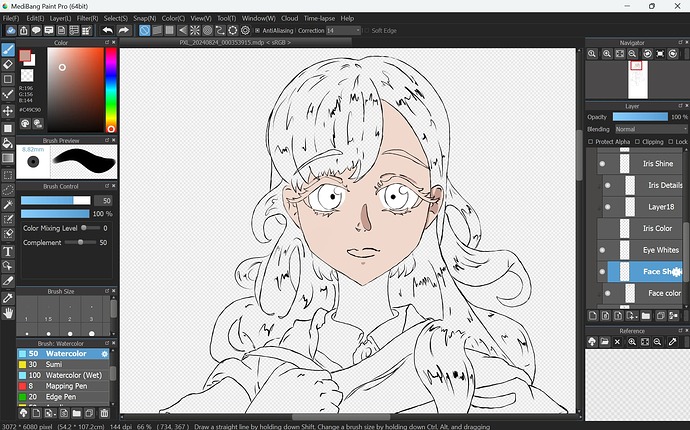Viewport: 690px width, 430px height.
Task: Open the Layer(L) menu
Action: click(x=60, y=18)
